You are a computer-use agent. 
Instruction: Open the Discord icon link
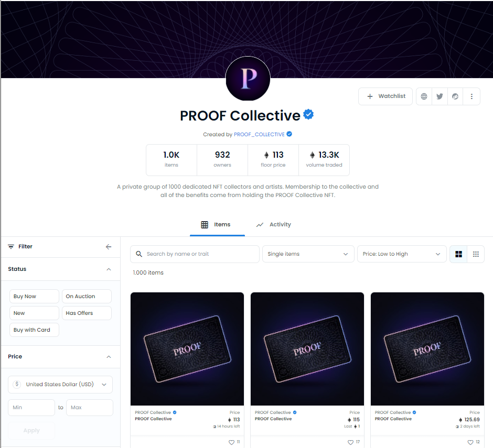pyautogui.click(x=455, y=96)
